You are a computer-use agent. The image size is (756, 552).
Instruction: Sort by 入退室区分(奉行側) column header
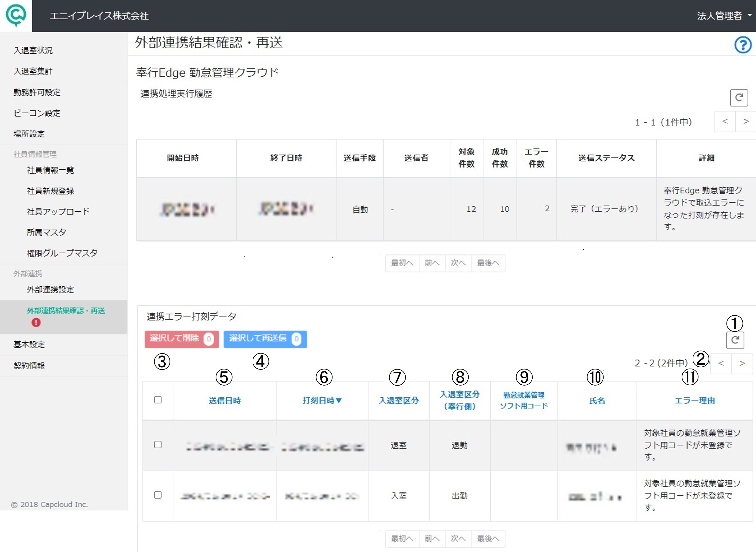(460, 400)
